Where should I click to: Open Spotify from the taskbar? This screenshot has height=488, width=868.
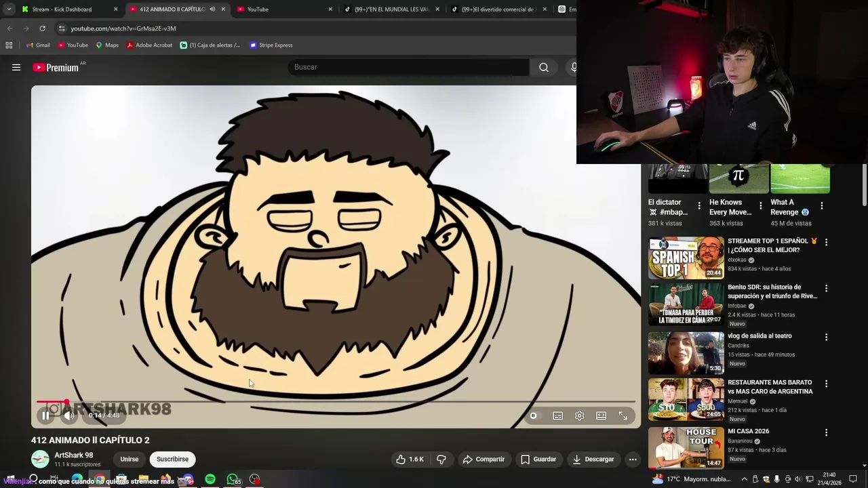click(210, 479)
